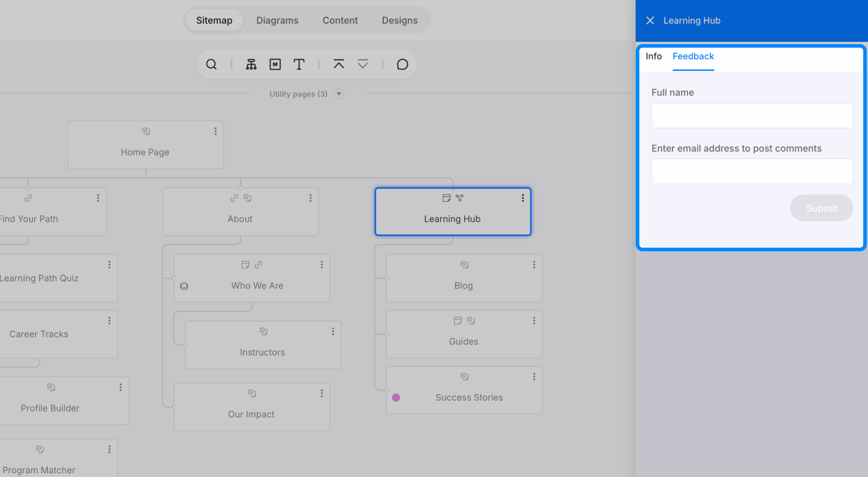Select the Learning Hub card

[x=453, y=212]
